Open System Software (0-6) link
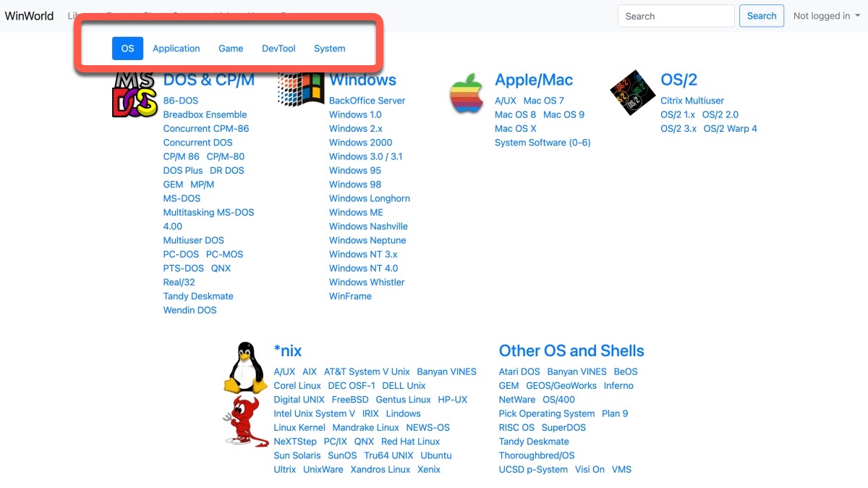Viewport: 868px width, 488px height. coord(542,143)
